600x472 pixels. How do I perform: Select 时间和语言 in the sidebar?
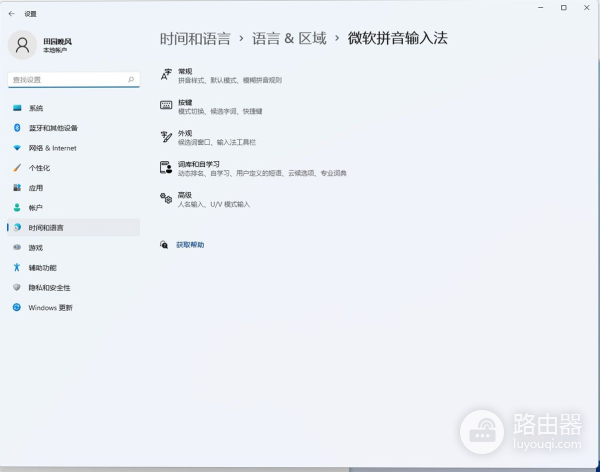[x=73, y=227]
